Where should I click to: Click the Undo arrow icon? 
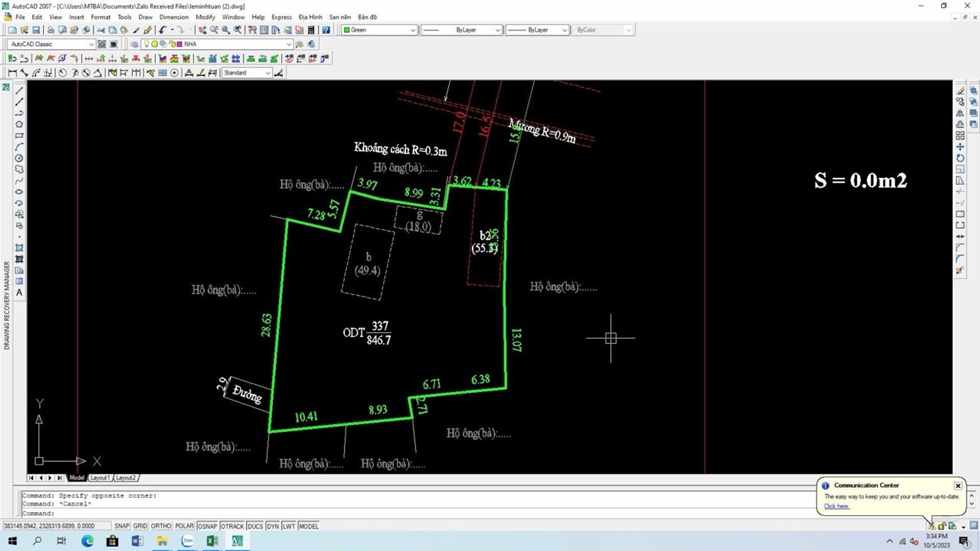163,30
